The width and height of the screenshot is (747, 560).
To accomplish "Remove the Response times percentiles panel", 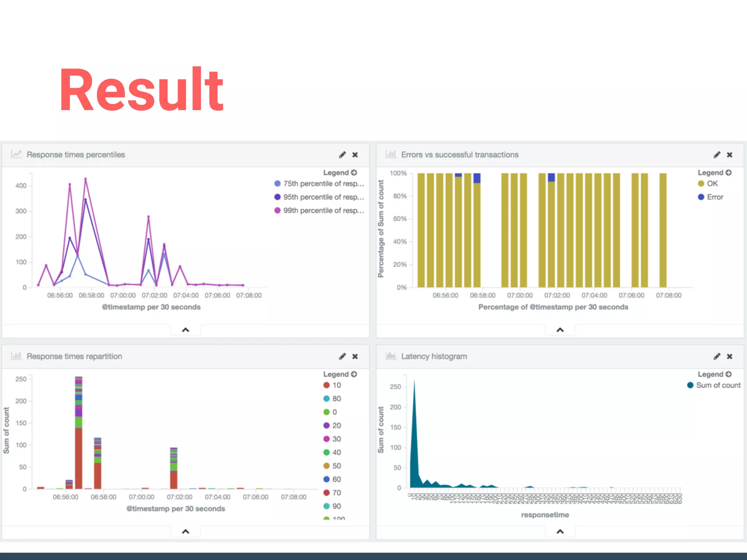I will [355, 155].
